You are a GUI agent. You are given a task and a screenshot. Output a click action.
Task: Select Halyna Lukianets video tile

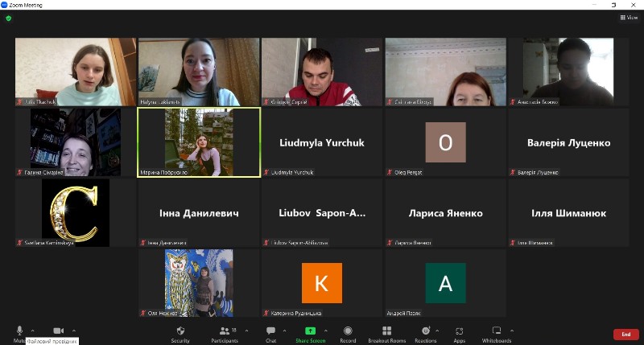point(199,72)
